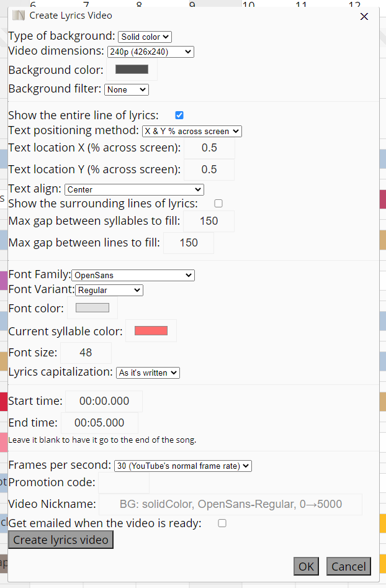Open the Current syllable color swatch
Image resolution: width=386 pixels, height=588 pixels.
pos(151,330)
